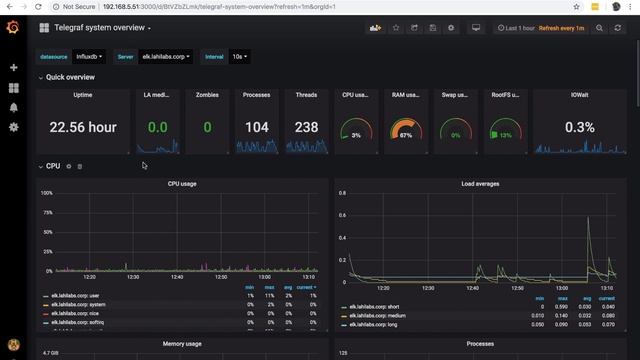Image resolution: width=640 pixels, height=360 pixels.
Task: Open Telegraf system overview dashboard dropdown
Action: [102, 28]
